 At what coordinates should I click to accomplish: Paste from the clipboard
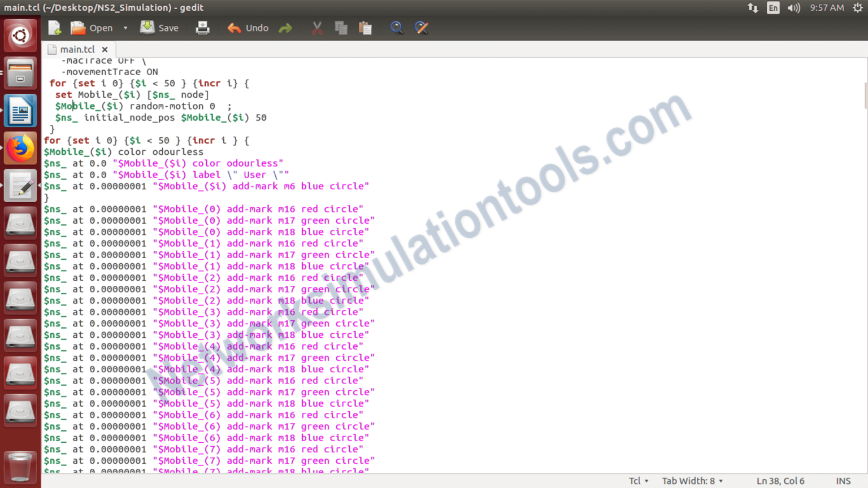pos(366,27)
